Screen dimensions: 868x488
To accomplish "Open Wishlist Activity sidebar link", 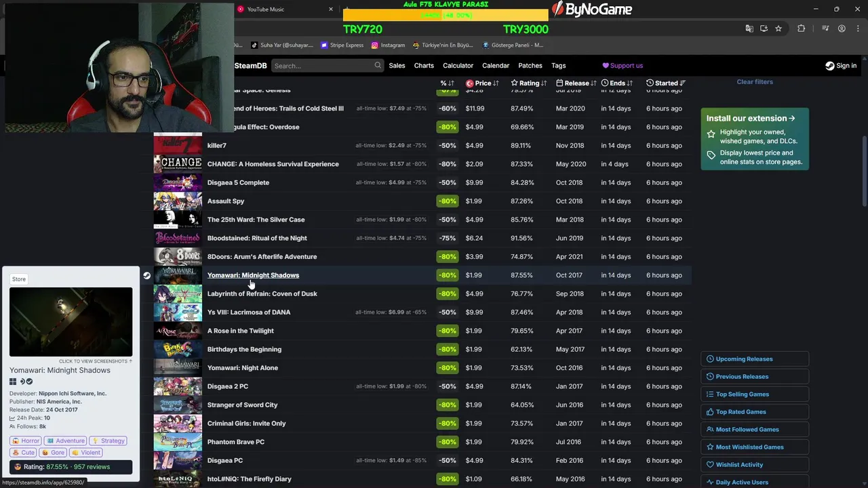I will [755, 465].
